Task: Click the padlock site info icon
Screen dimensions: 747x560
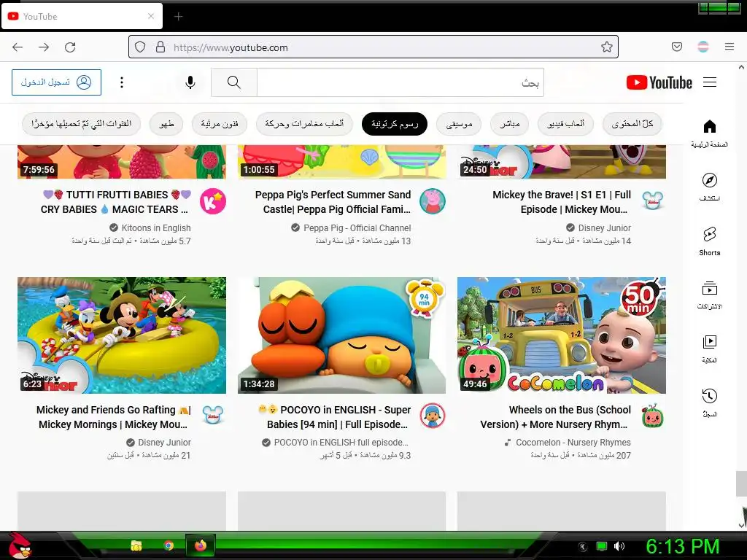Action: tap(160, 47)
